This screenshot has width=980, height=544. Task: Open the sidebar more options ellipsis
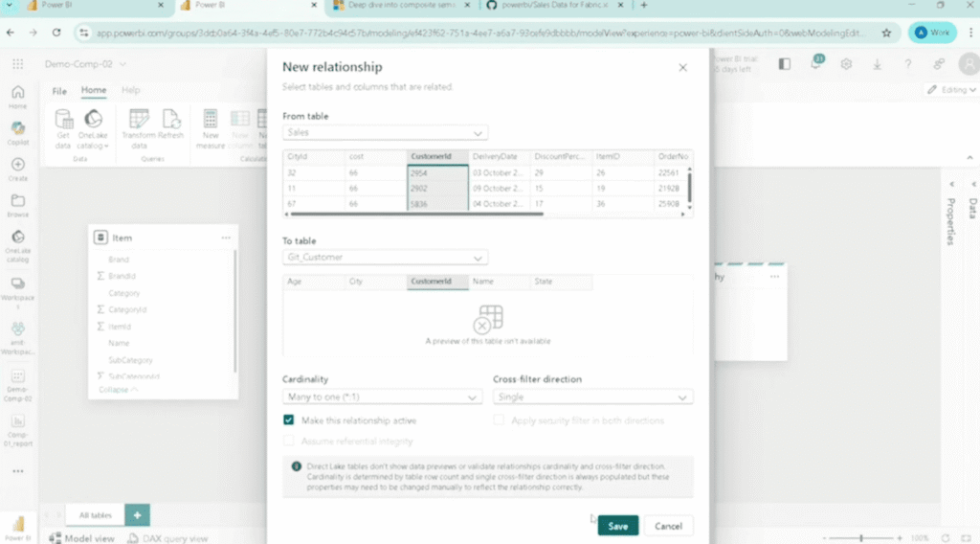click(x=17, y=471)
